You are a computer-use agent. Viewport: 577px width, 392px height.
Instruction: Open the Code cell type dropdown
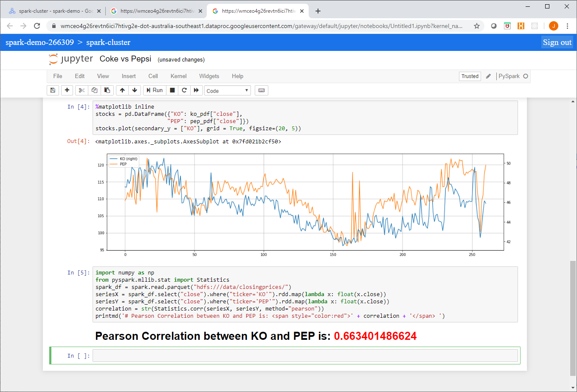(228, 90)
